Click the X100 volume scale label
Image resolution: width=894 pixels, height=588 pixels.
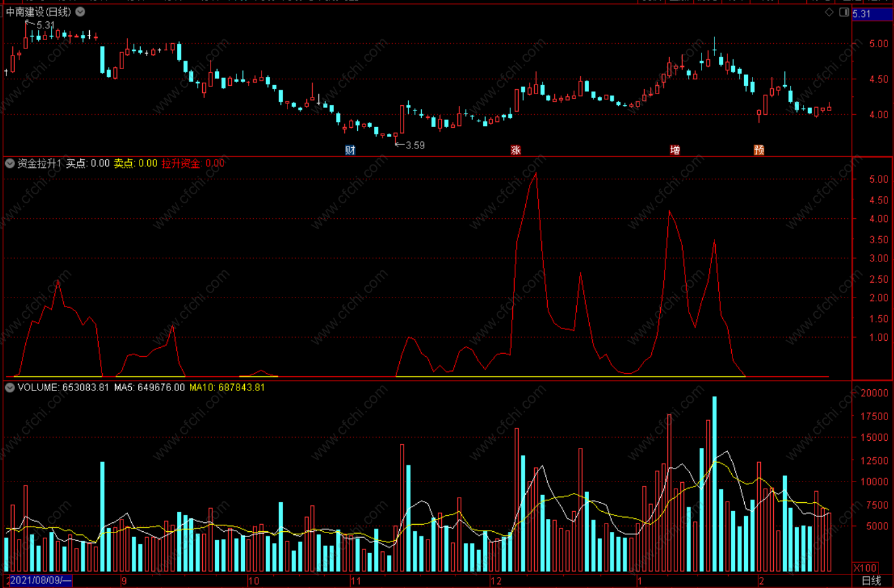(866, 568)
